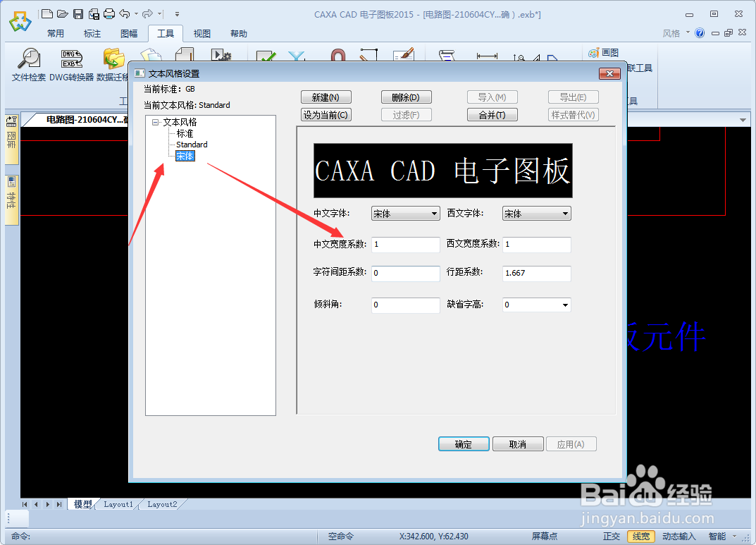Open the 数据迁移 data migration tool
The width and height of the screenshot is (756, 545).
tap(112, 65)
